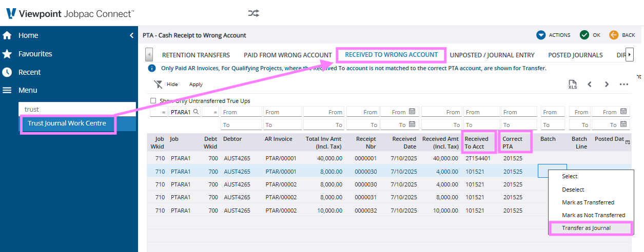The image size is (644, 252).
Task: Open equals operator dropdown for Debt Wkid
Action: click(x=210, y=112)
